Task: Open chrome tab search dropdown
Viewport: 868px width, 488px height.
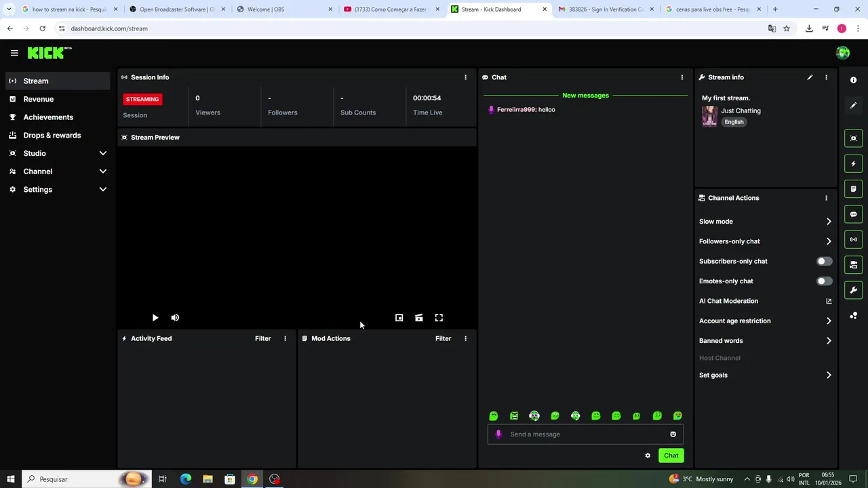Action: [9, 9]
